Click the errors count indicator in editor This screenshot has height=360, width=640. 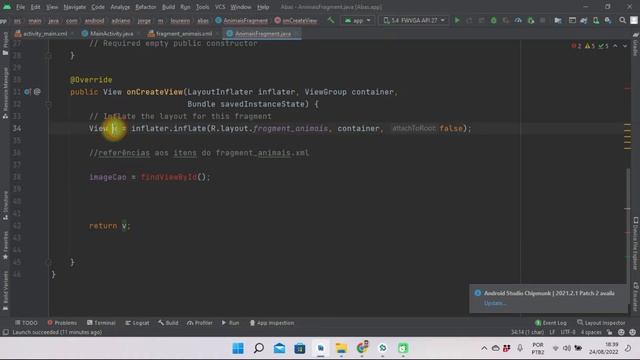point(576,46)
